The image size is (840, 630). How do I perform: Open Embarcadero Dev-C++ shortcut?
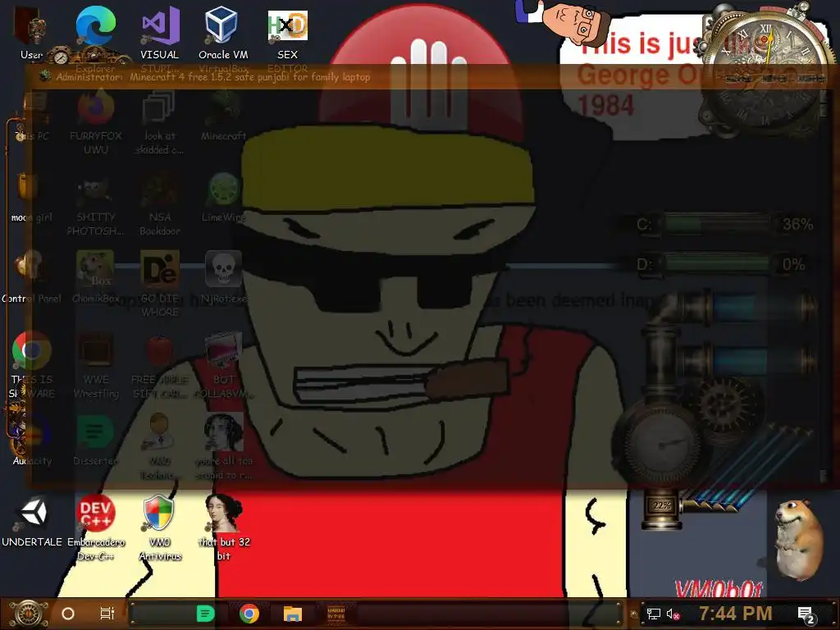(x=96, y=527)
